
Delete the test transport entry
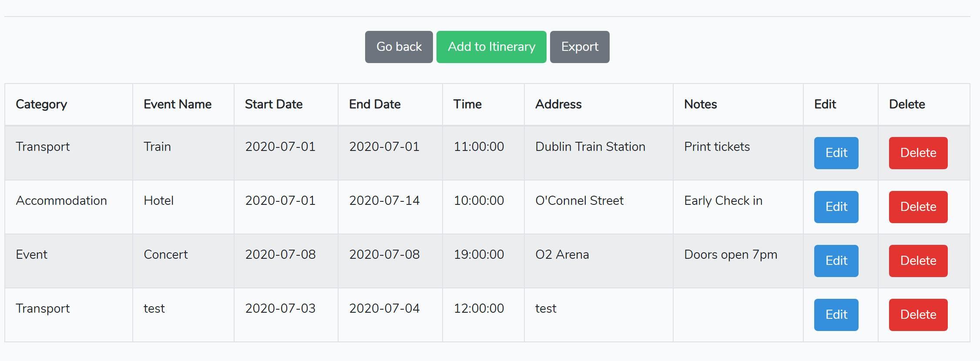[x=918, y=315]
